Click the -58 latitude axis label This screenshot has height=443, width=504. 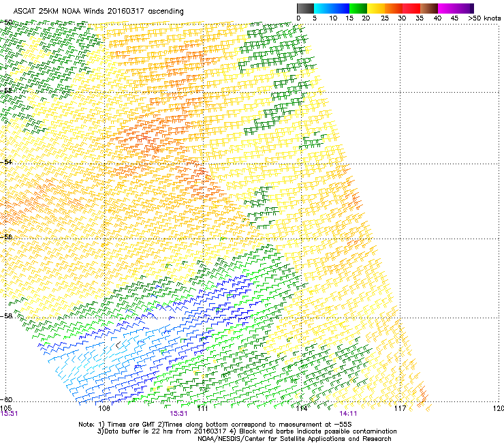[x=6, y=316]
